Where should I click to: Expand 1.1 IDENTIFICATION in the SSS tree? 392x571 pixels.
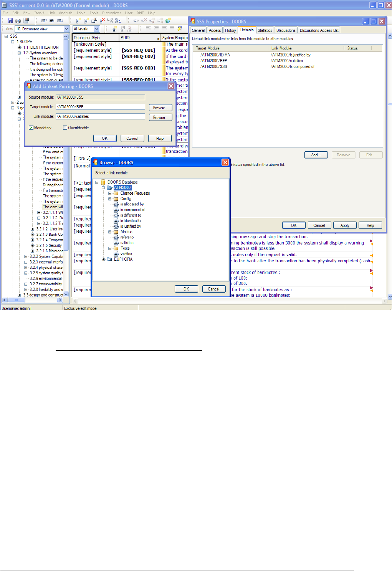pos(19,47)
